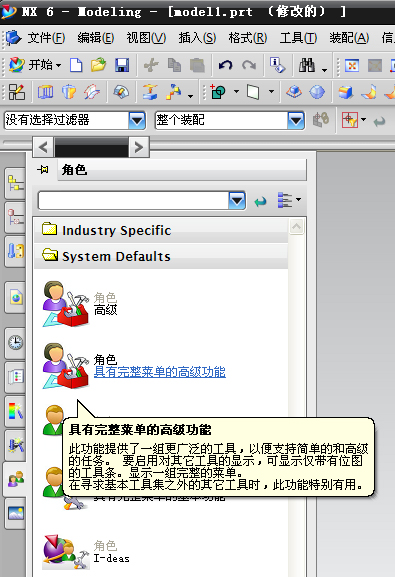The width and height of the screenshot is (395, 577).
Task: Open Internet Explorer sidebar tab
Action: point(16,297)
